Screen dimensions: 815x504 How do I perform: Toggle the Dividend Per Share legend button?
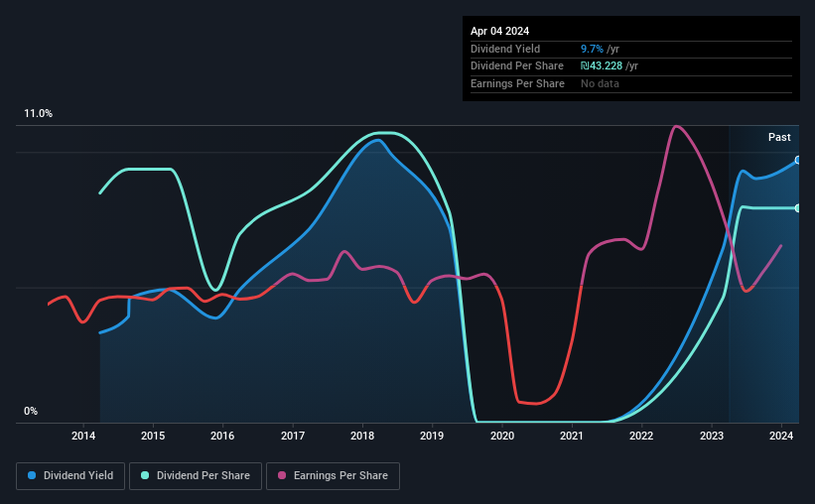(196, 476)
